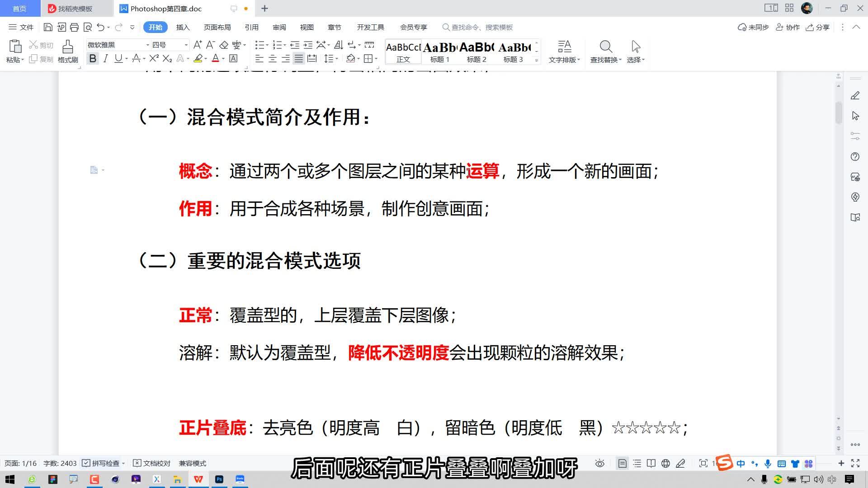
Task: Open the font size dropdown (四号)
Action: [x=186, y=45]
